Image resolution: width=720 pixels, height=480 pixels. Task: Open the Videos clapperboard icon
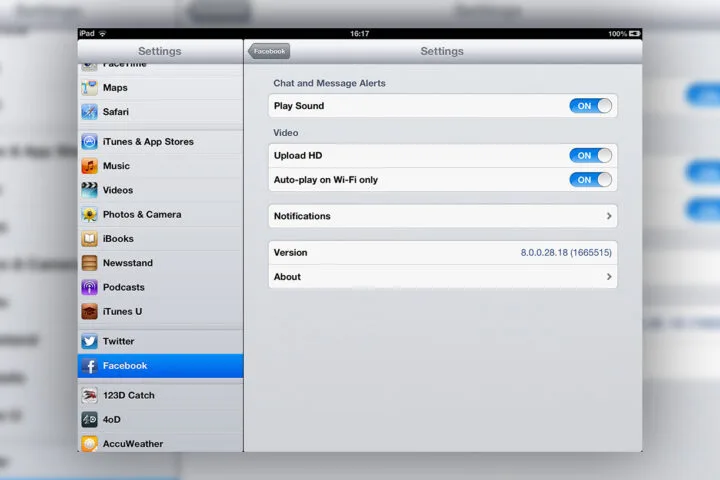(x=90, y=190)
